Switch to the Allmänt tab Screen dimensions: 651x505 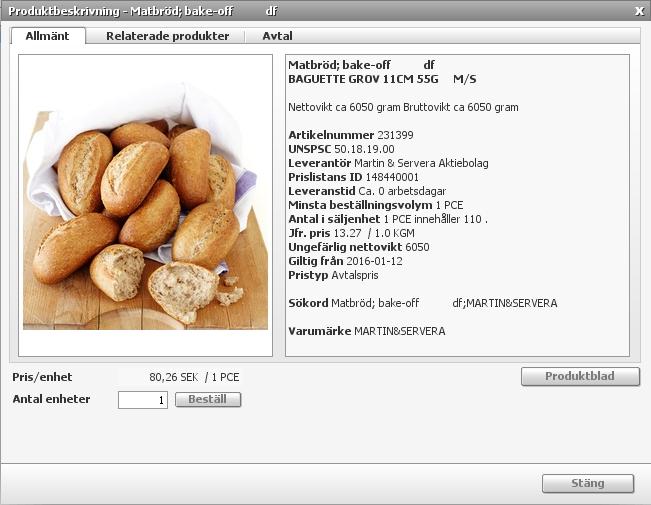point(48,36)
